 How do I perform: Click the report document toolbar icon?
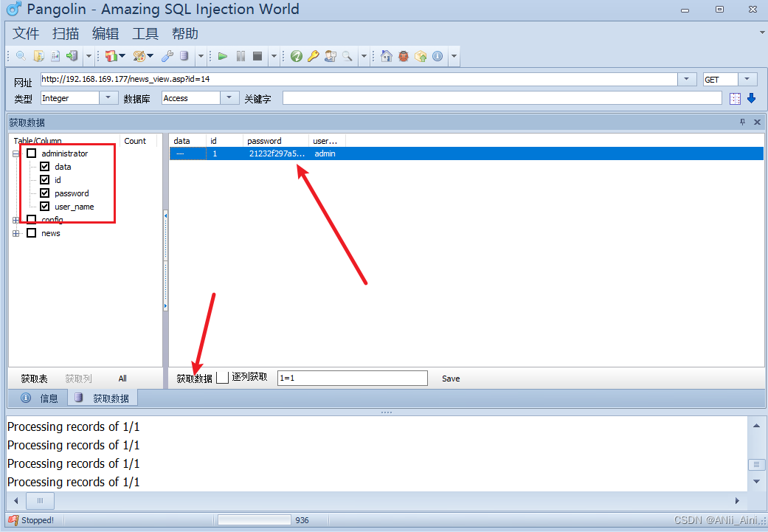point(55,56)
